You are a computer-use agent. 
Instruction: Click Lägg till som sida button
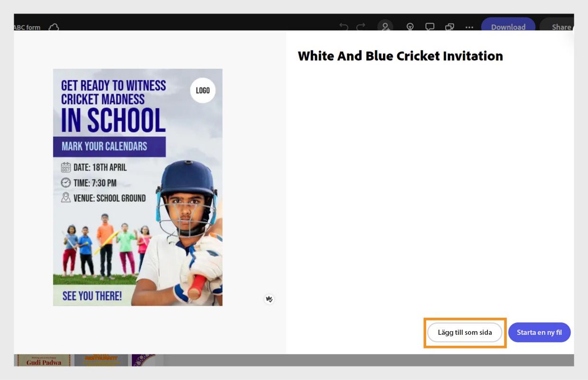(x=465, y=332)
